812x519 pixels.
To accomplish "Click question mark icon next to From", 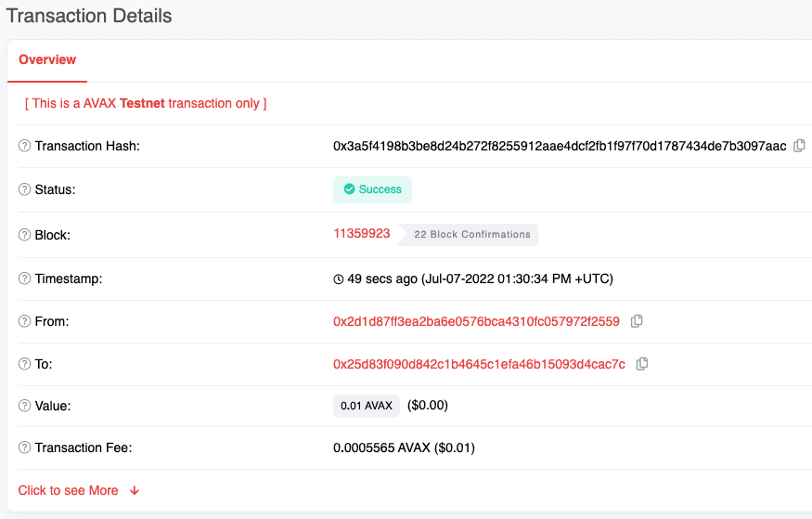I will (x=25, y=321).
